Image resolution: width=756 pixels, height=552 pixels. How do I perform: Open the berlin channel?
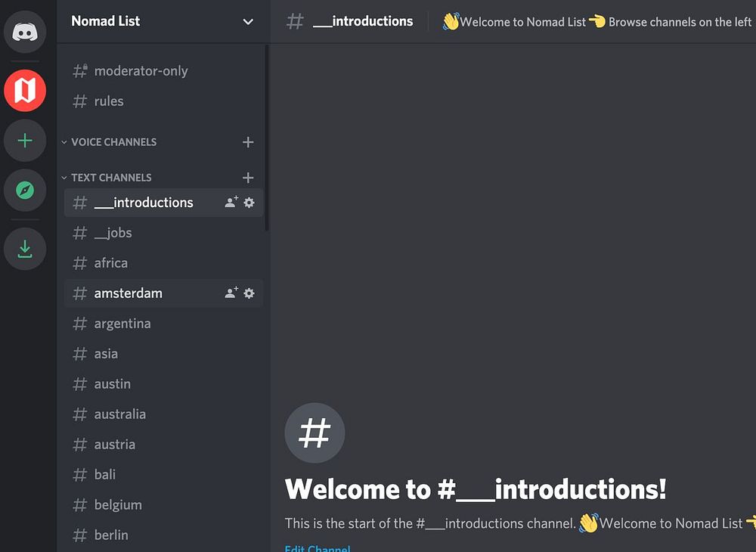[163, 535]
